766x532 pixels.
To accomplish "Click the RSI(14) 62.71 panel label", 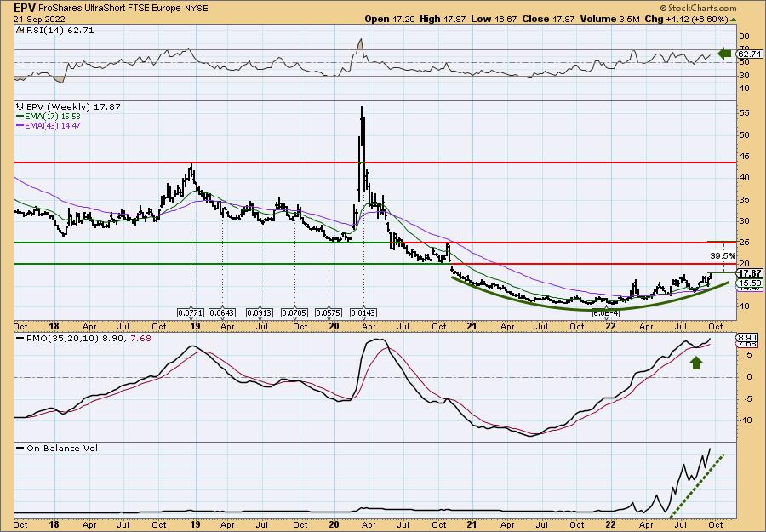I will pos(59,31).
